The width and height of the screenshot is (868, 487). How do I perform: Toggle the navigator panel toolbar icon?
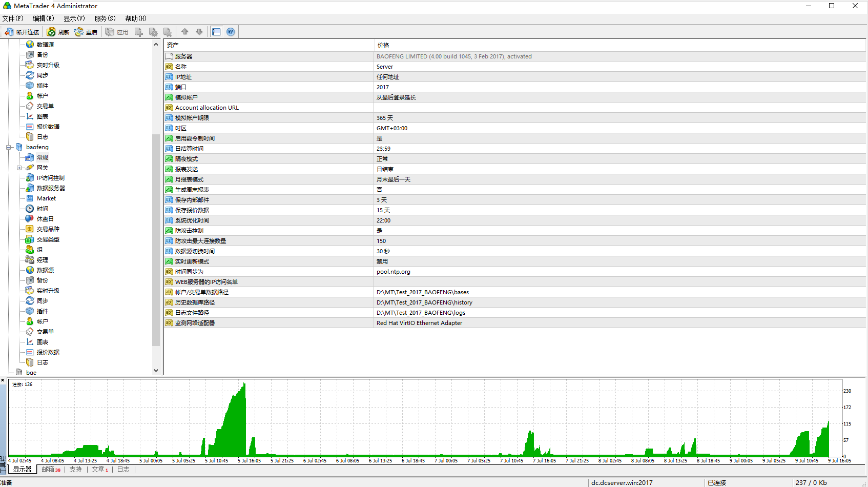coord(216,32)
